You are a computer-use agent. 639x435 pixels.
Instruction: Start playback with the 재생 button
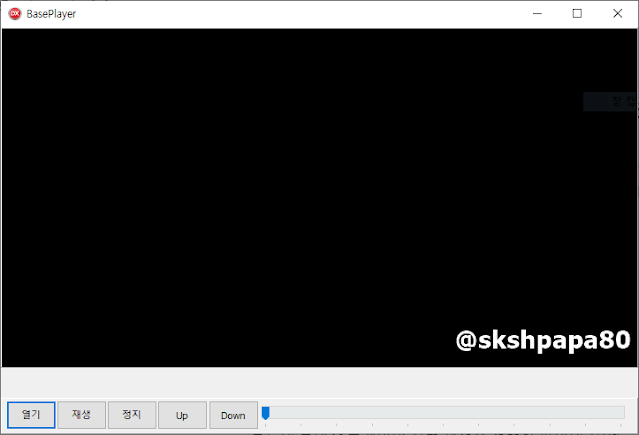[x=82, y=415]
